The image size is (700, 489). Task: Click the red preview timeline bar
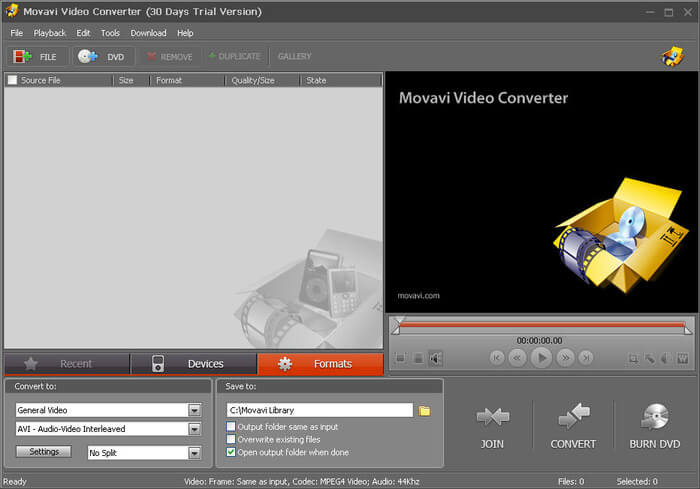tap(542, 325)
